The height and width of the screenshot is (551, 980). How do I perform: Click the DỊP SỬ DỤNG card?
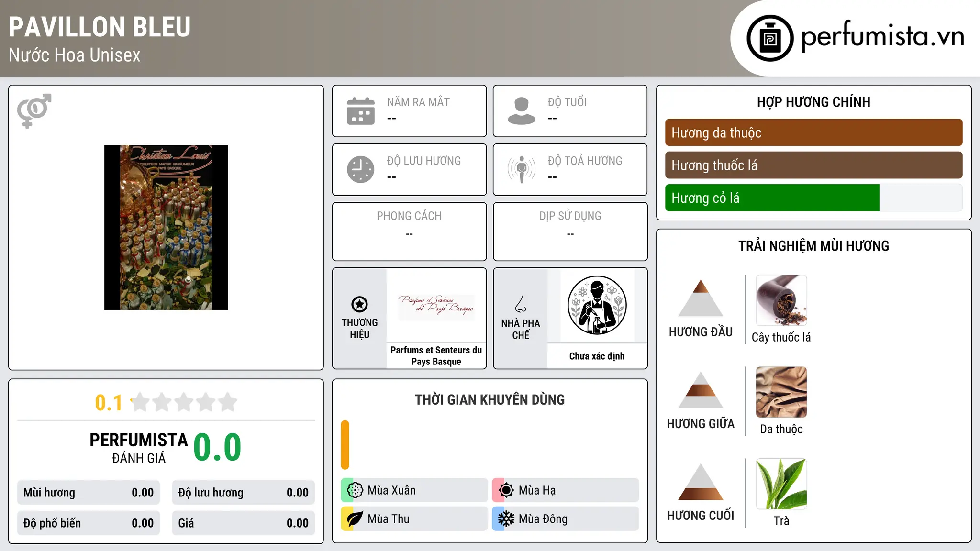pyautogui.click(x=570, y=231)
